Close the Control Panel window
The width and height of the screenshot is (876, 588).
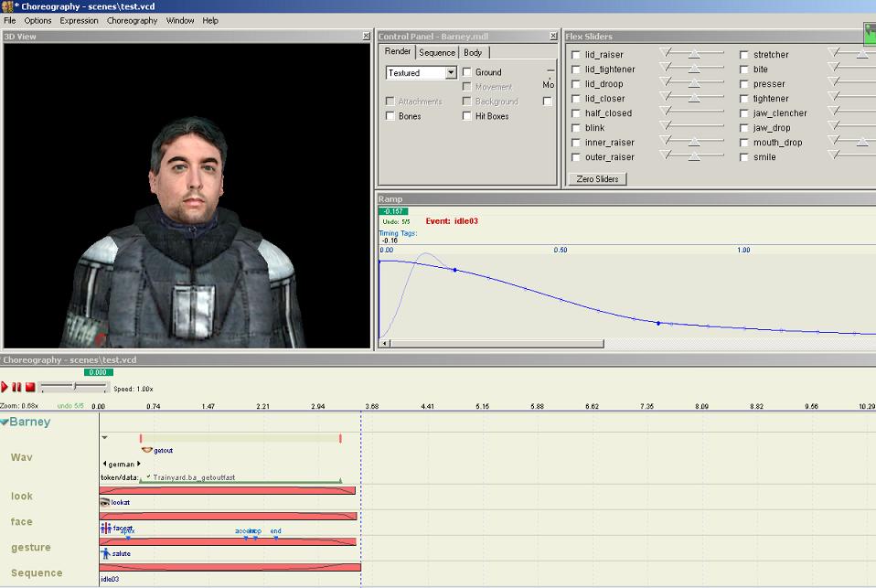(x=553, y=36)
